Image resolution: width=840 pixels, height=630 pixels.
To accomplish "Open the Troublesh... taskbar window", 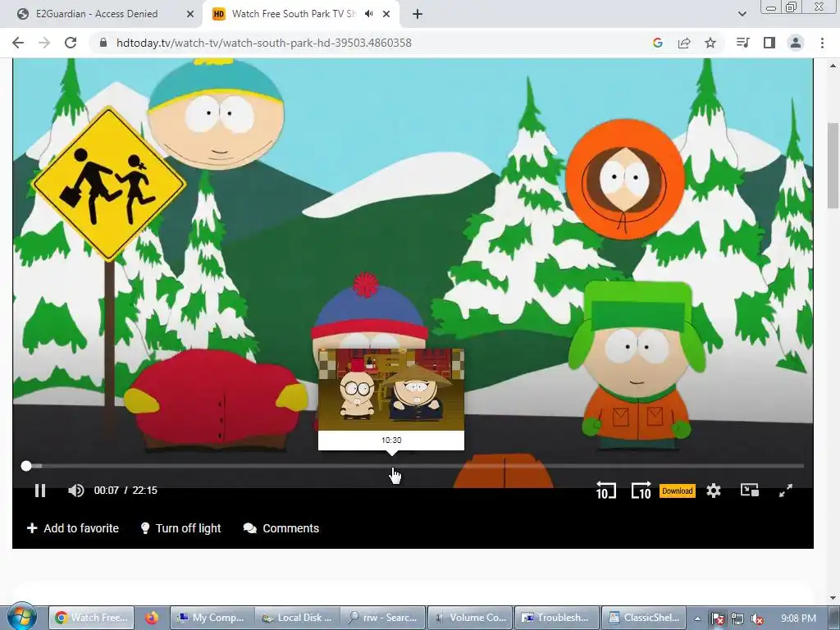I will (557, 618).
